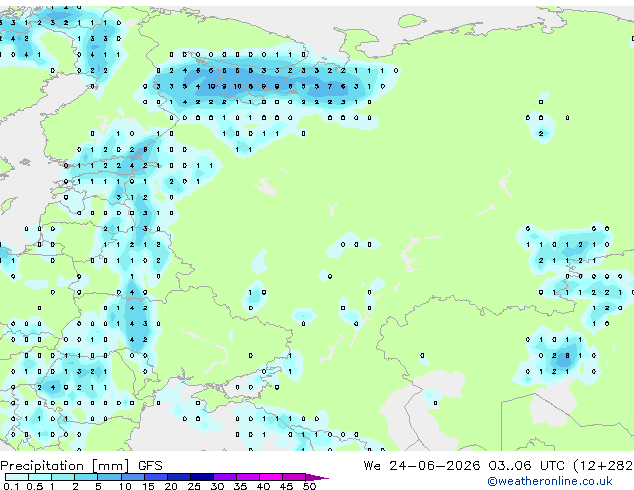Click the 45–50 mm magenta legend box

[294, 477]
